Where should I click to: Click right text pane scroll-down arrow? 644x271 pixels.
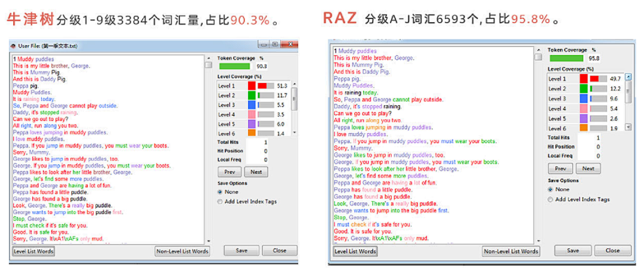[x=538, y=241]
